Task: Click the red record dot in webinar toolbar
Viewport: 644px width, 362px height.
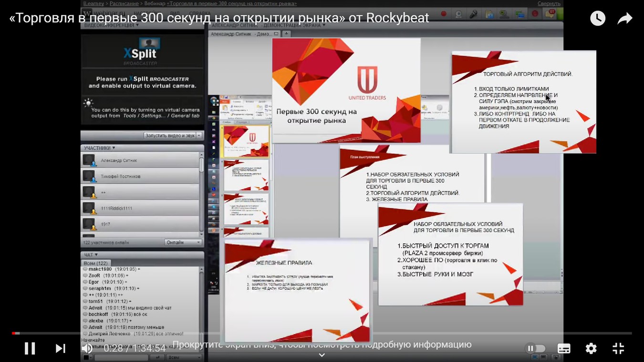Action: [x=444, y=14]
